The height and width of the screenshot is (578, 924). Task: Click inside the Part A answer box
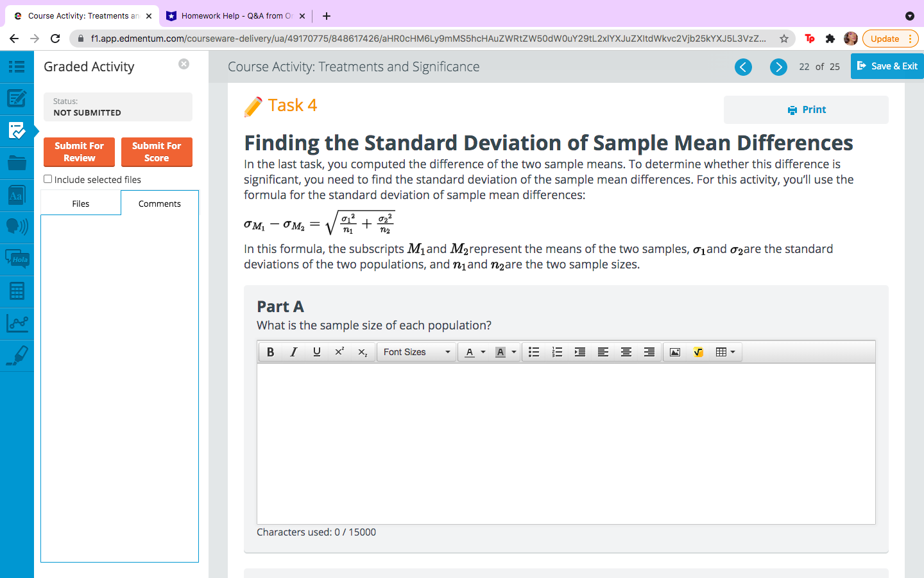(x=566, y=444)
